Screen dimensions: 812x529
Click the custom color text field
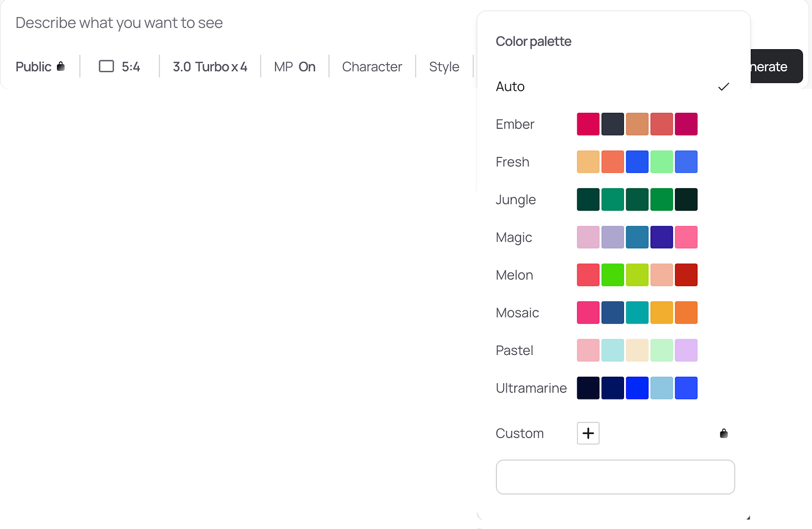[x=615, y=477]
